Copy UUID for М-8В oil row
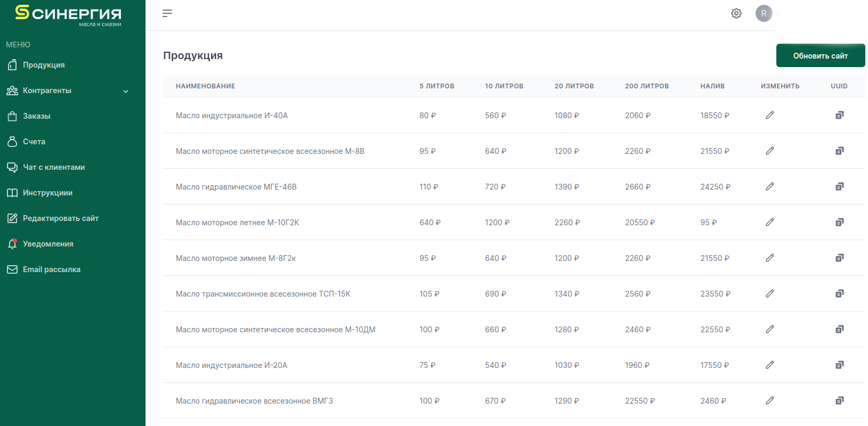 [840, 151]
